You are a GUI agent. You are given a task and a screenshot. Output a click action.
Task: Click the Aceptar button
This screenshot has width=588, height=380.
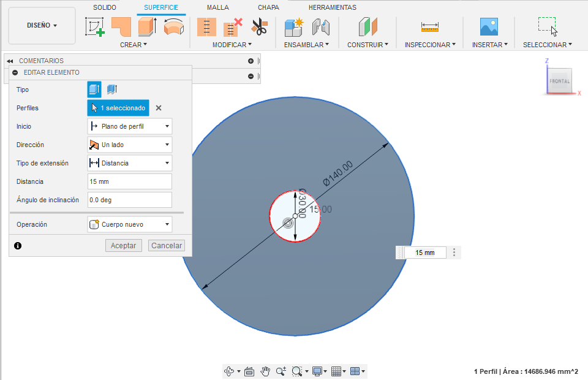pyautogui.click(x=123, y=245)
